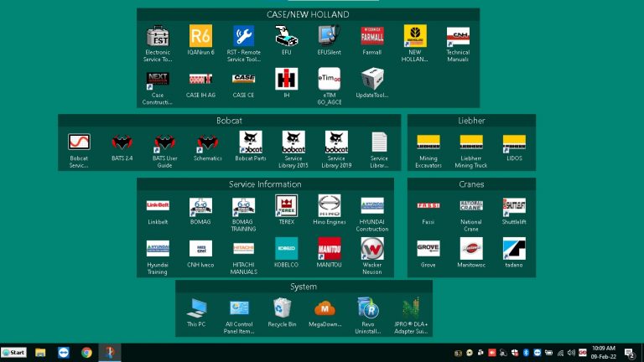Click the Bluetooth tray icon

pyautogui.click(x=526, y=353)
